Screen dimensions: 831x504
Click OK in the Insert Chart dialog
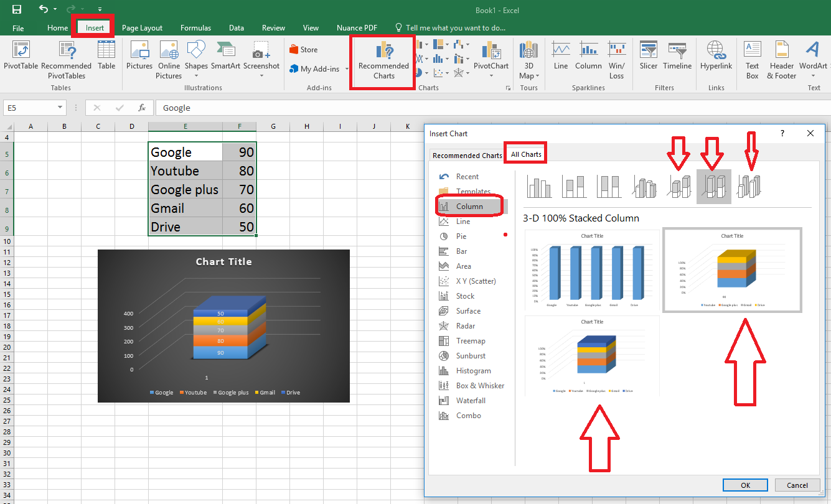tap(745, 485)
